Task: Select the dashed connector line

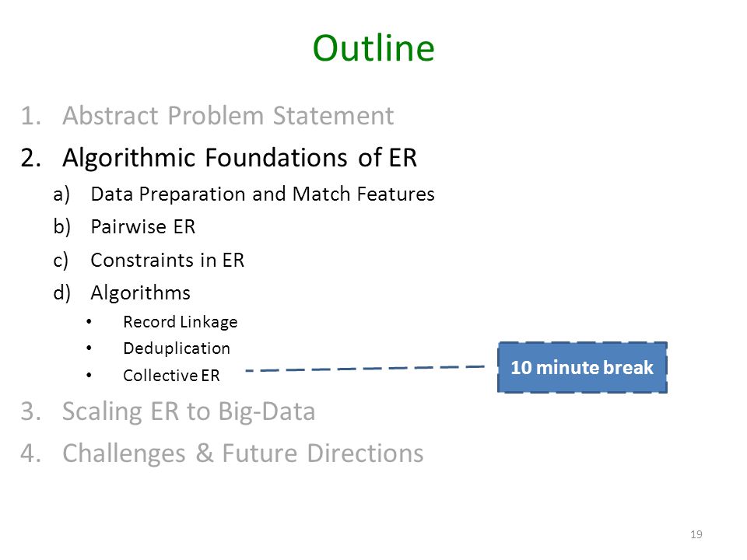Action: [365, 369]
